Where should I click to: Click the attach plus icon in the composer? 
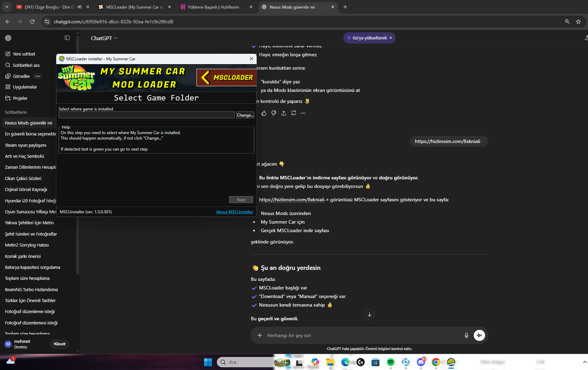click(x=260, y=335)
